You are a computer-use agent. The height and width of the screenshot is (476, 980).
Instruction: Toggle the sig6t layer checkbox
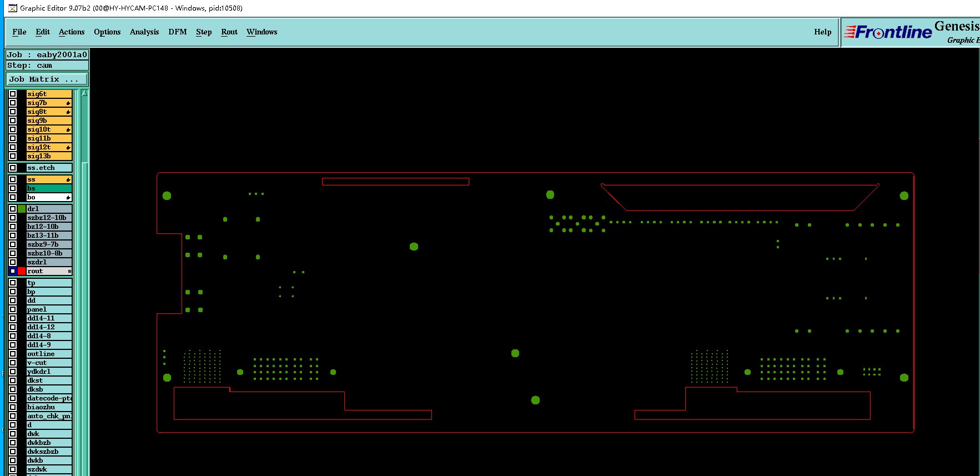point(13,94)
